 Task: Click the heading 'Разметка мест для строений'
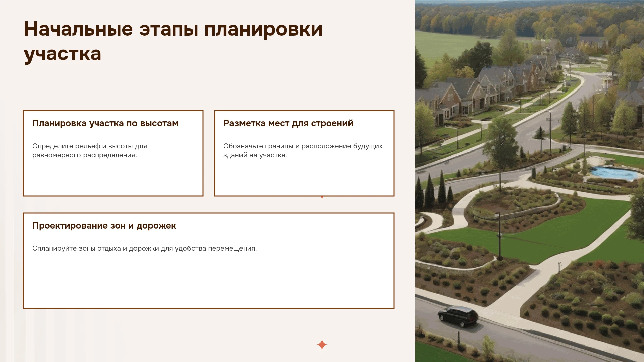point(288,123)
